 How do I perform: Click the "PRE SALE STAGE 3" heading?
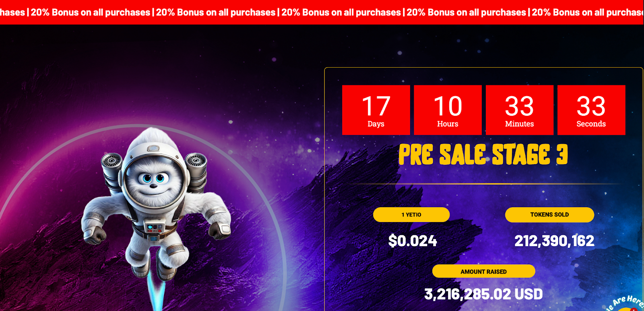coord(483,155)
